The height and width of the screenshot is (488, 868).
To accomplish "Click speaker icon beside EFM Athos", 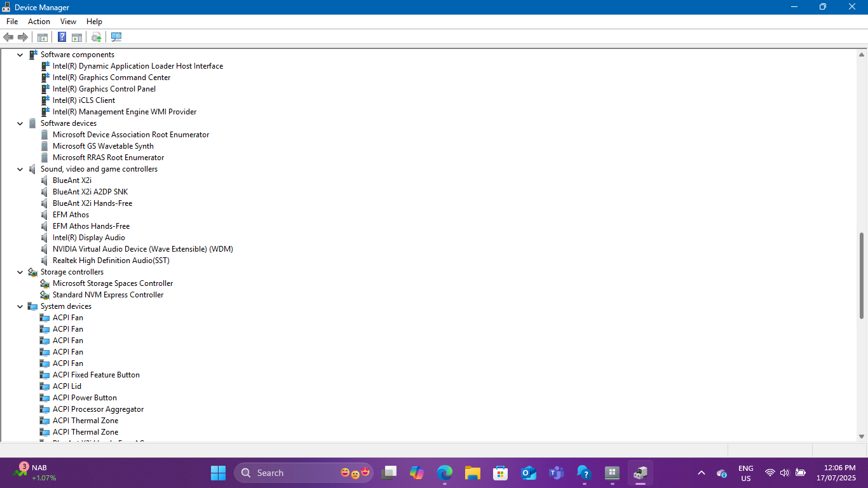I will pos(44,215).
